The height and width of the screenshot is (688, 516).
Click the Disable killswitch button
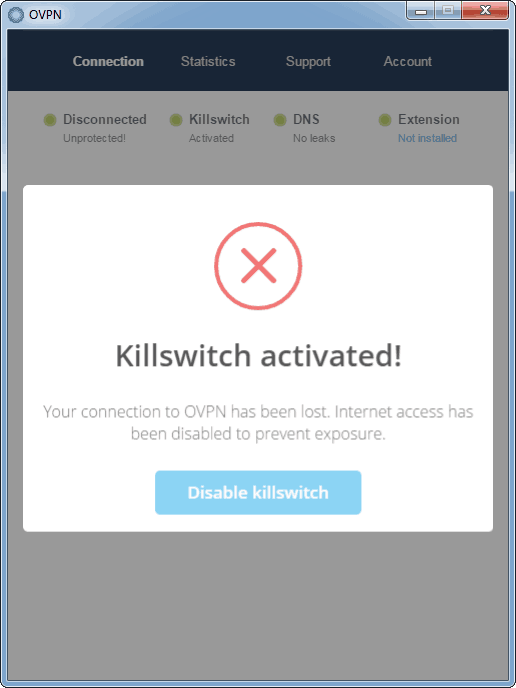258,492
